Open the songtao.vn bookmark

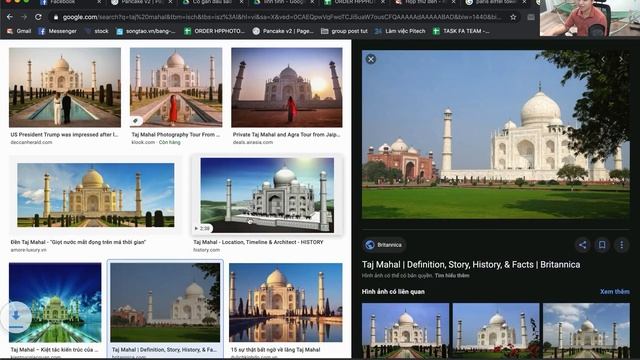click(x=146, y=31)
